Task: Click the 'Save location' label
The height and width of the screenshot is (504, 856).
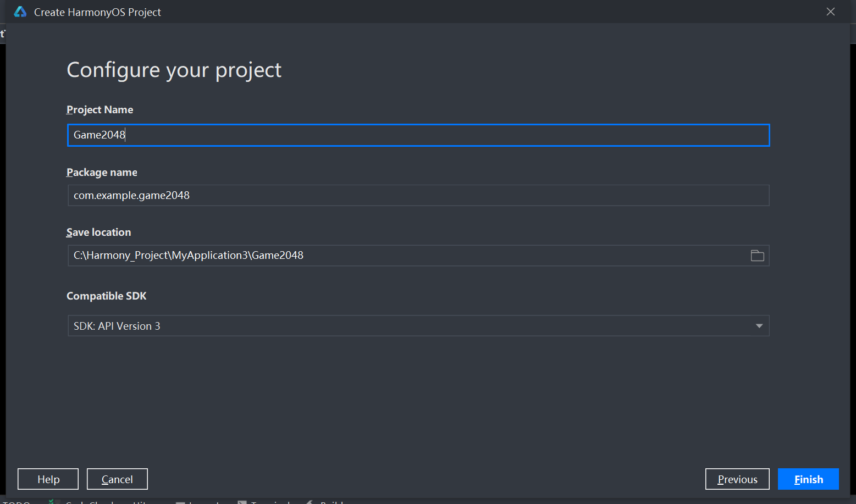Action: pos(99,232)
